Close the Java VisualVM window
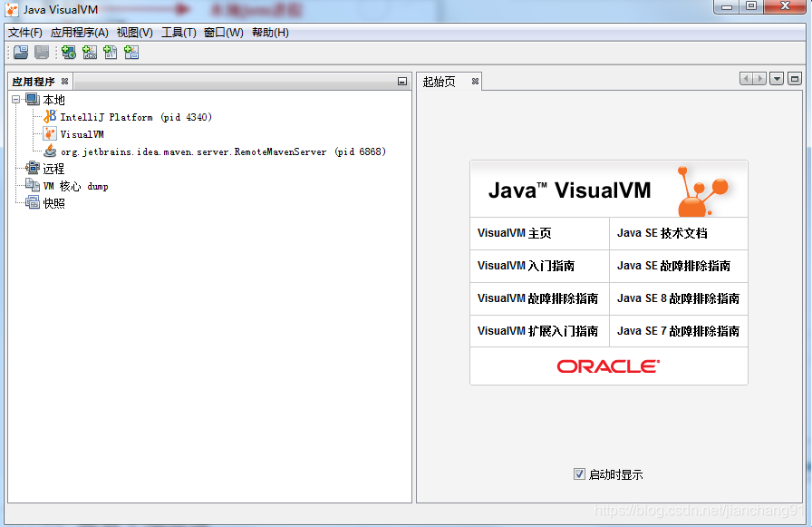This screenshot has height=527, width=812. 785,6
